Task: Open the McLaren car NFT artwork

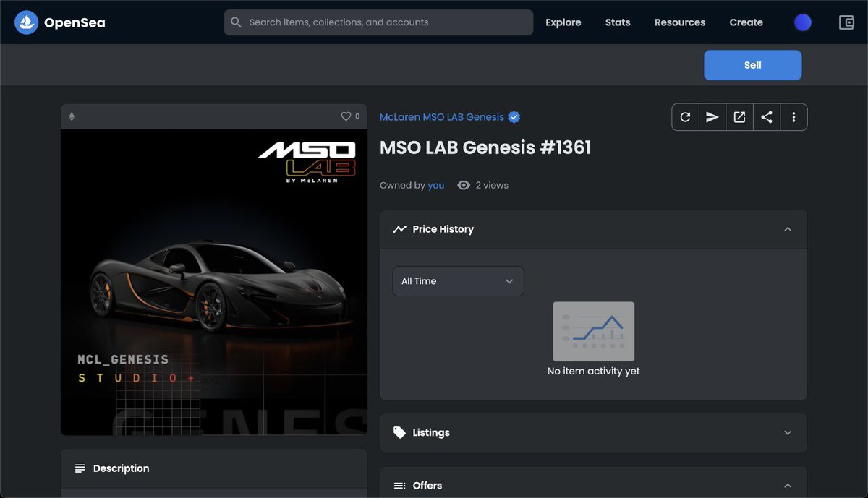Action: pyautogui.click(x=214, y=283)
